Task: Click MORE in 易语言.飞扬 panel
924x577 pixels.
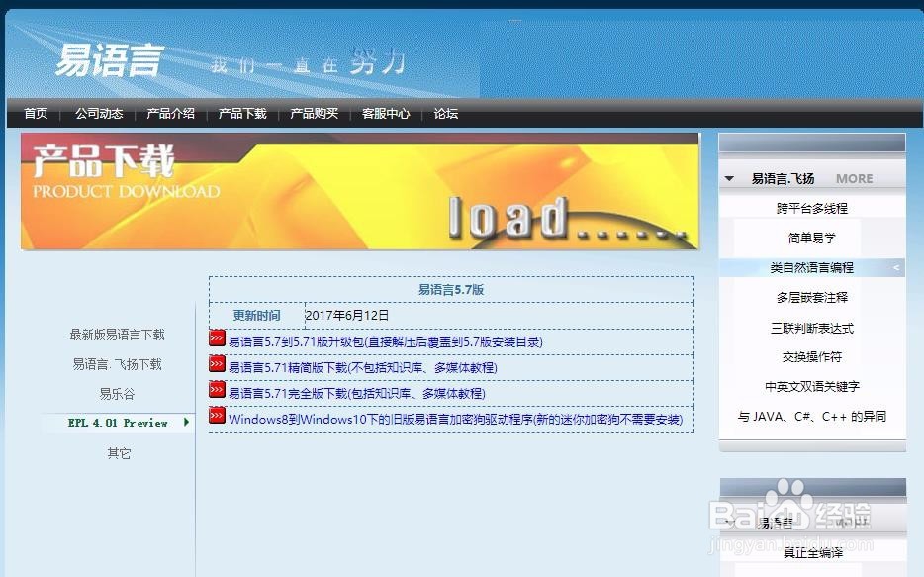Action: point(855,178)
